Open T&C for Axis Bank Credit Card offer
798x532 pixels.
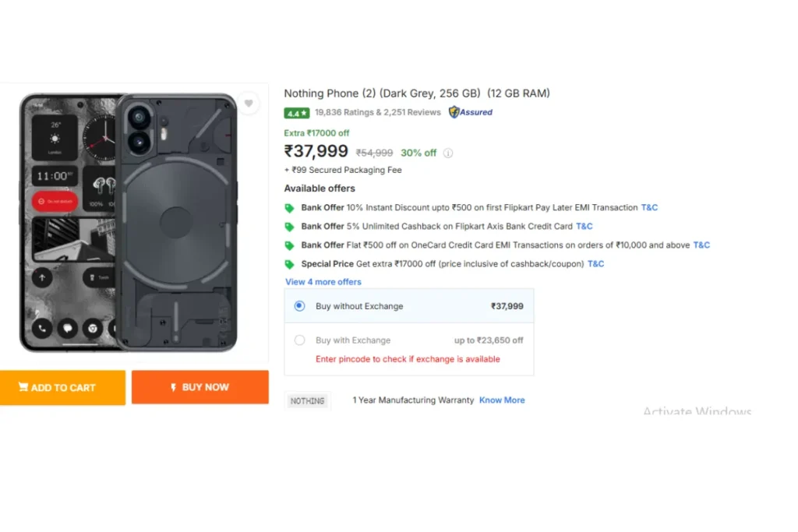click(x=584, y=227)
